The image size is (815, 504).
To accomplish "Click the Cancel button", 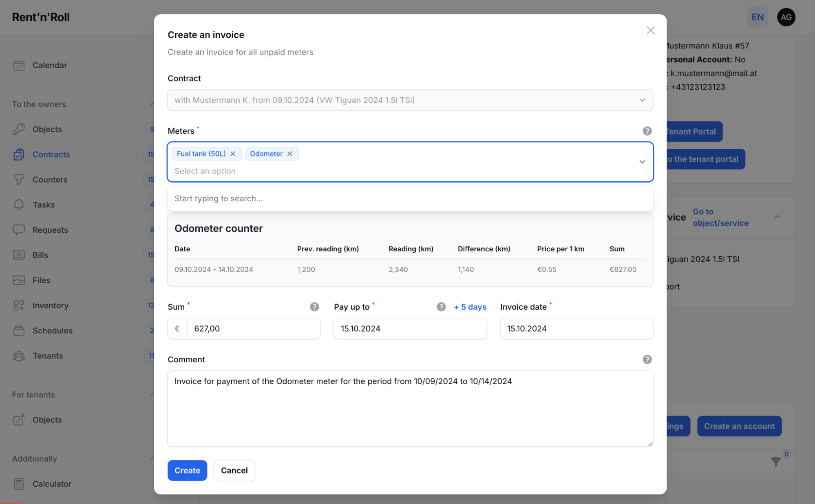I will coord(234,470).
